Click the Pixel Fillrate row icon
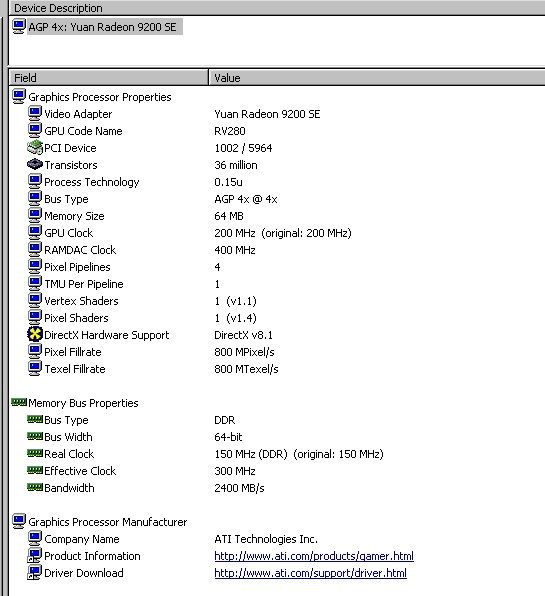The height and width of the screenshot is (596, 545). [x=35, y=352]
